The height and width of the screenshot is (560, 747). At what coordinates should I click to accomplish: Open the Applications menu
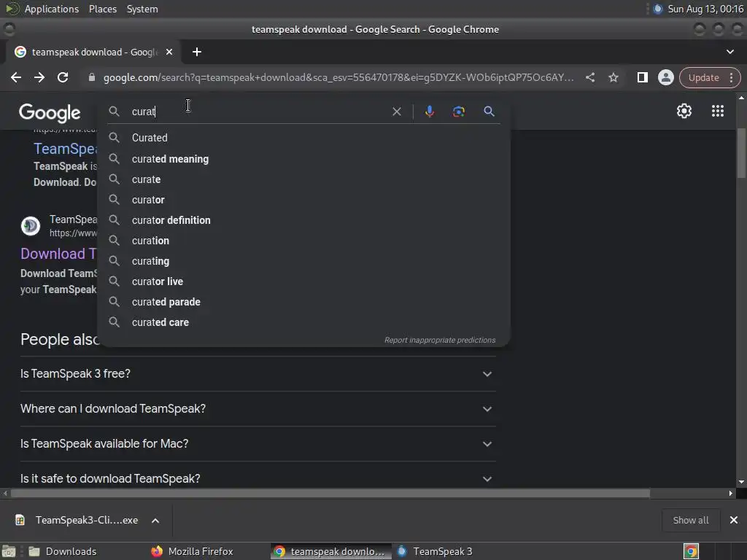tap(52, 9)
